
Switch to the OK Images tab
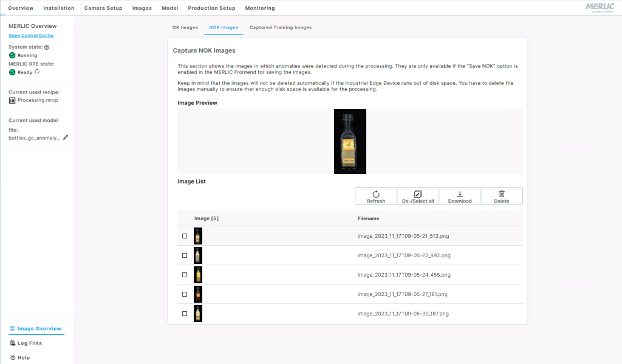pos(185,27)
